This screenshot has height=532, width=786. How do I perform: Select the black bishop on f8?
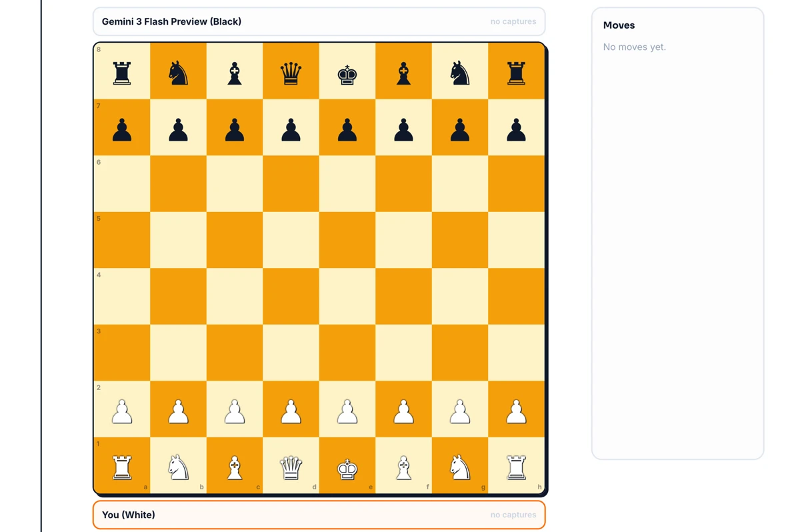(x=403, y=73)
